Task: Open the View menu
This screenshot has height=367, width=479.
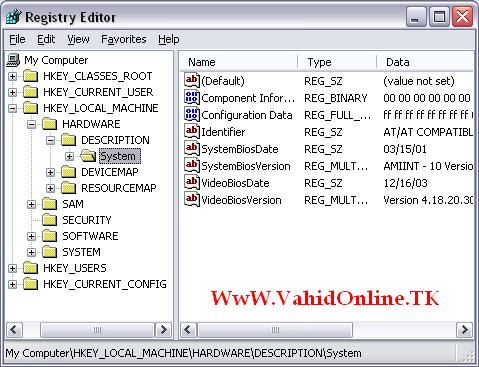Action: coord(78,39)
